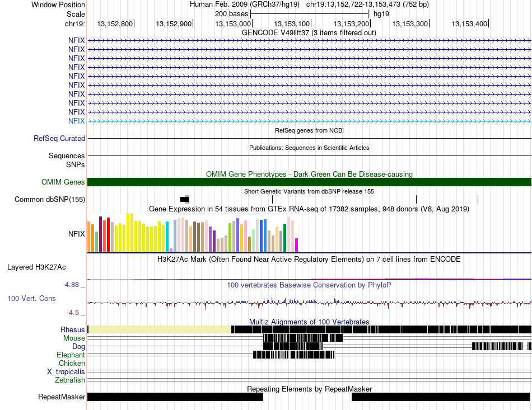Viewport: 532px width, 410px height.
Task: Click the 200 bases scale text
Action: pyautogui.click(x=231, y=14)
